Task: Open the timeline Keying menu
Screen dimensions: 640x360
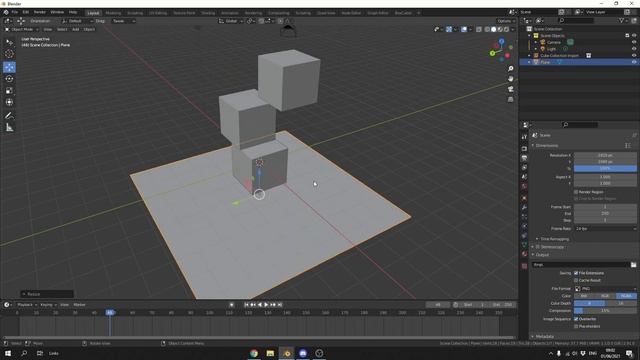Action: (x=48, y=304)
